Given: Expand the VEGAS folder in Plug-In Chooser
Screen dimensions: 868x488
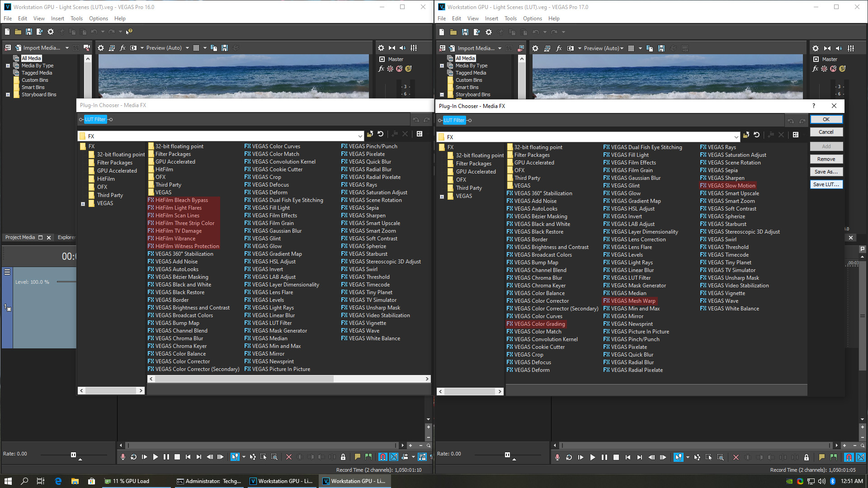Looking at the screenshot, I should pyautogui.click(x=83, y=203).
